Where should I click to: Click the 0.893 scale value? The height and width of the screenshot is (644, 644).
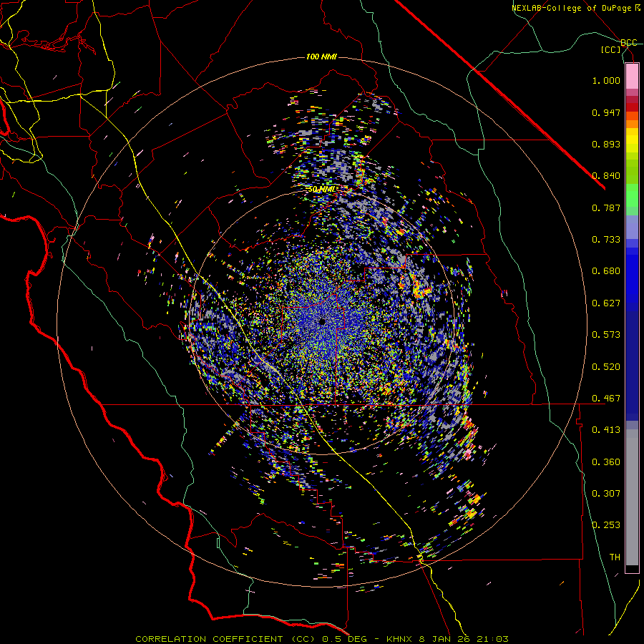pos(606,144)
